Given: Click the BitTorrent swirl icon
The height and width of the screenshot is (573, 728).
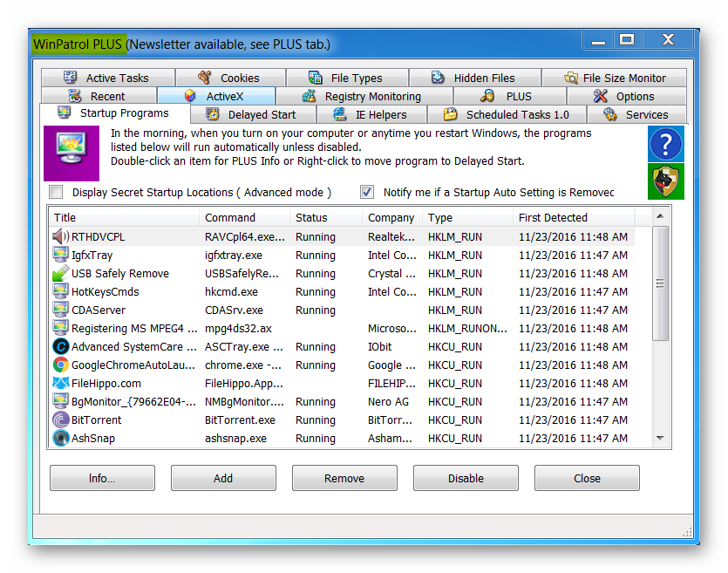Looking at the screenshot, I should pos(61,420).
